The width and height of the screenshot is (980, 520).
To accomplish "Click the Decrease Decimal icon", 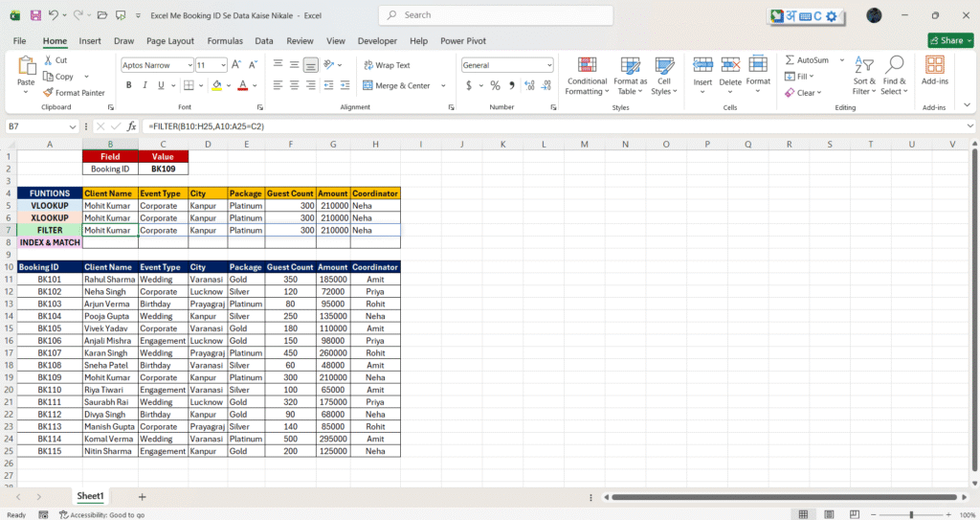I will pyautogui.click(x=546, y=85).
